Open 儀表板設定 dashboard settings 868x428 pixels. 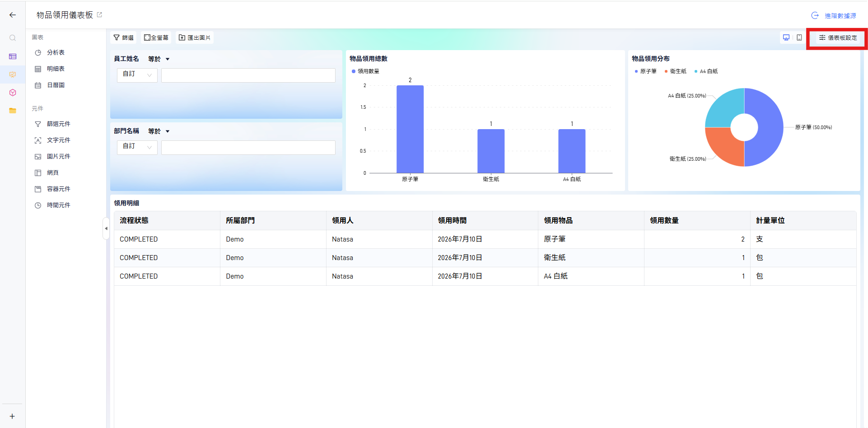point(838,38)
